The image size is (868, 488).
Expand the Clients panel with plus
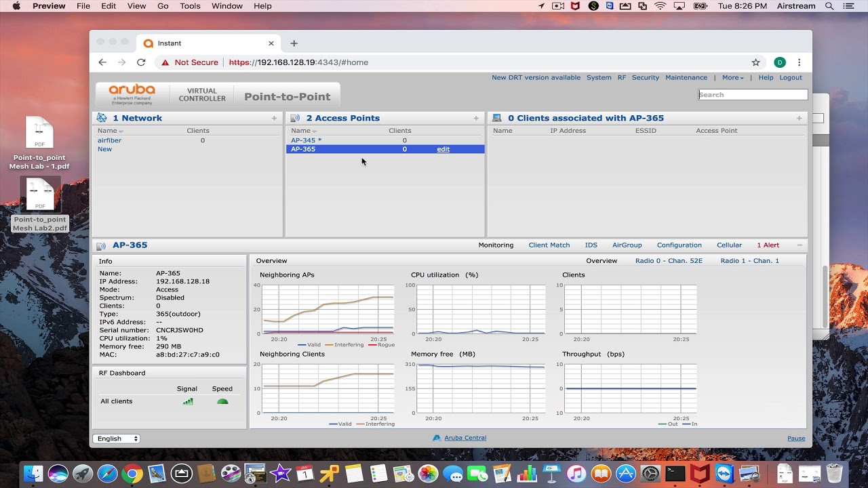click(x=799, y=118)
